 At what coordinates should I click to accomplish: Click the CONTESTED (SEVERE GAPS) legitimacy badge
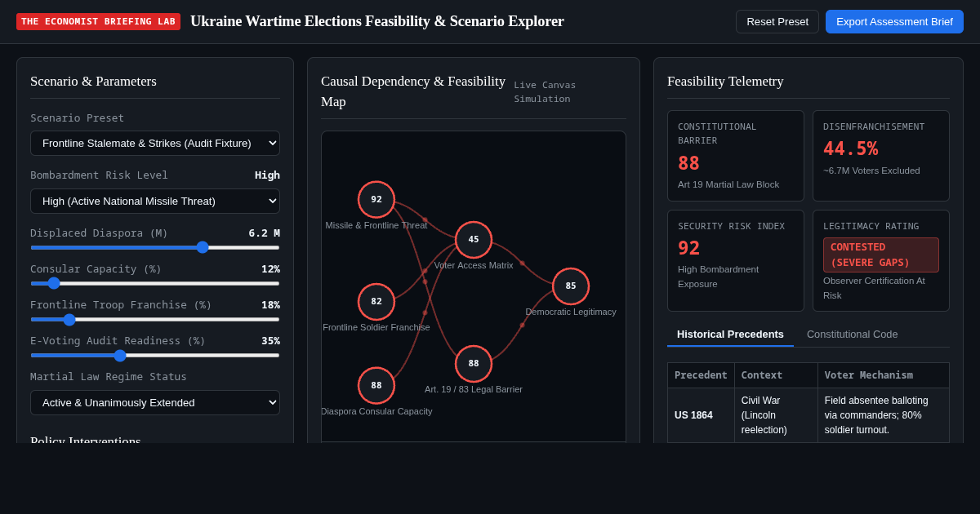881,255
